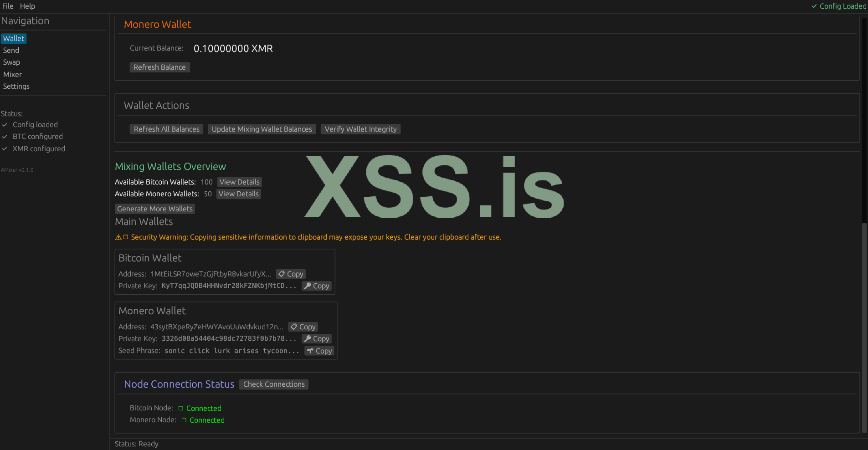Click the Security Warning triangle icon

pos(118,237)
